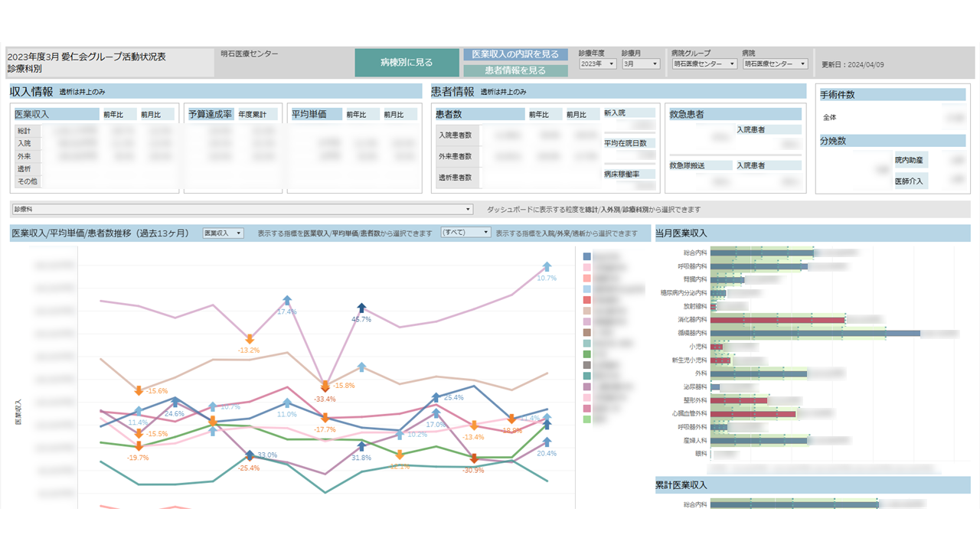Click the 病棟別に見る button
The image size is (980, 551).
(407, 63)
